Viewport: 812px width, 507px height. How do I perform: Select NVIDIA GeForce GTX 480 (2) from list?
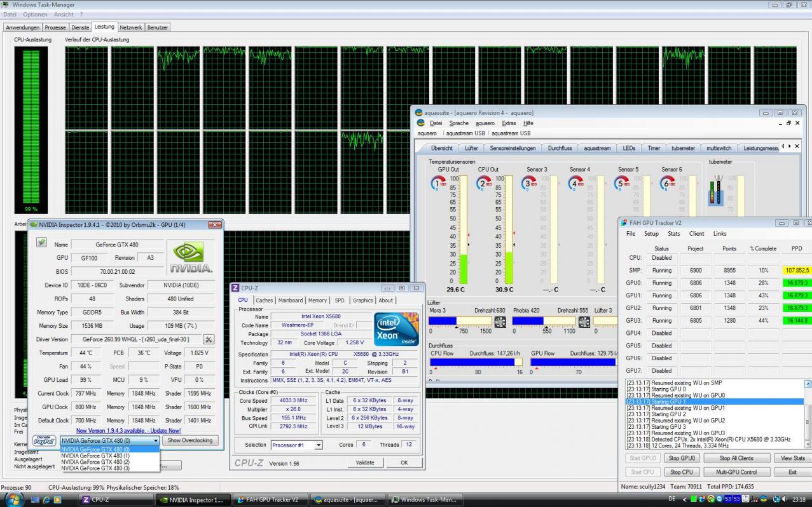point(95,462)
